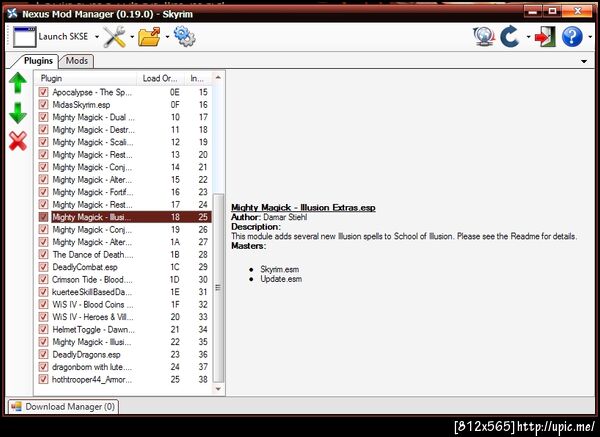Toggle the hothtrooper44_Armor checkbox
The height and width of the screenshot is (437, 600).
click(43, 379)
